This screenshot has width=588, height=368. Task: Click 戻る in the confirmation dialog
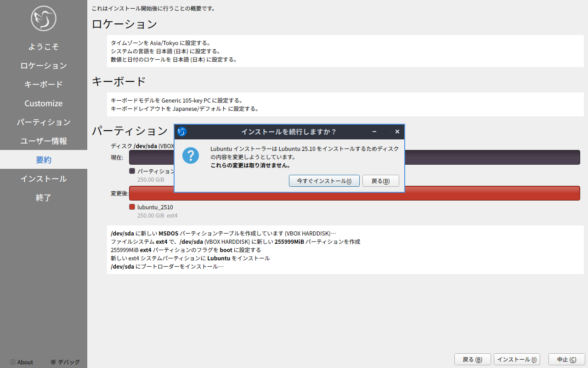pos(381,181)
